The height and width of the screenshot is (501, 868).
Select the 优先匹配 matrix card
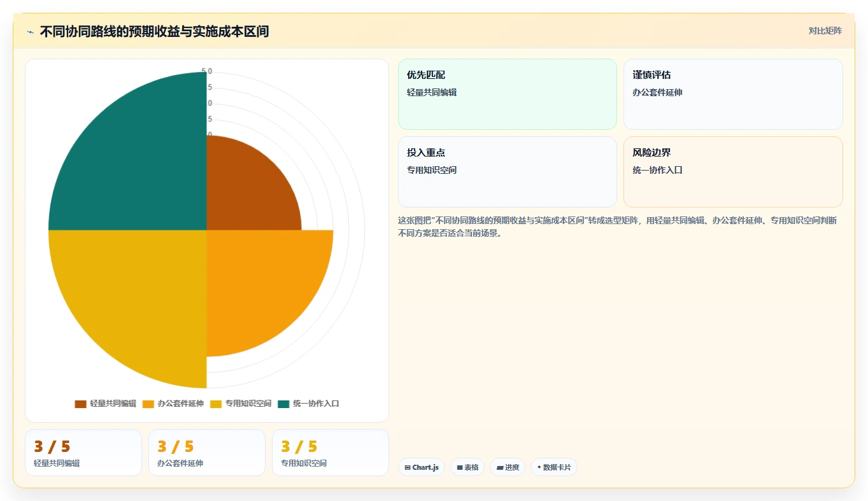508,94
